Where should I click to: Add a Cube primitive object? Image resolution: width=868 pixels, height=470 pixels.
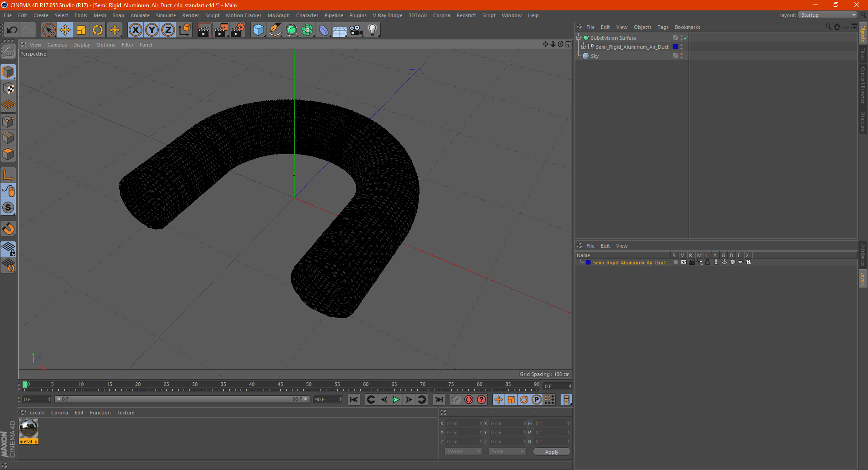(x=258, y=30)
